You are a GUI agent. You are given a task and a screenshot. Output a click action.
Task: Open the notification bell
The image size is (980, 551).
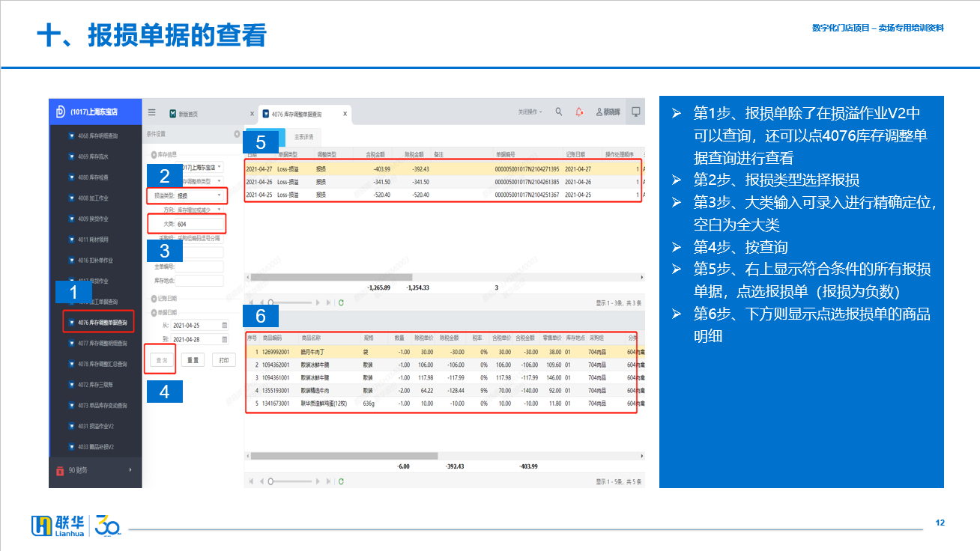pos(579,112)
